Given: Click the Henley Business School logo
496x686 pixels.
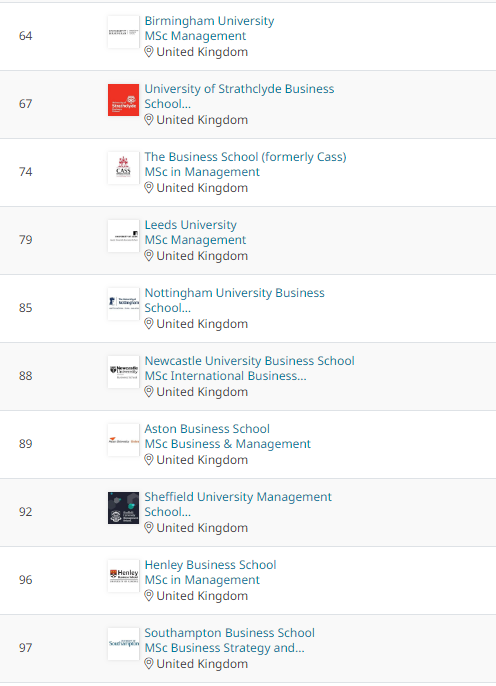Looking at the screenshot, I should [123, 576].
